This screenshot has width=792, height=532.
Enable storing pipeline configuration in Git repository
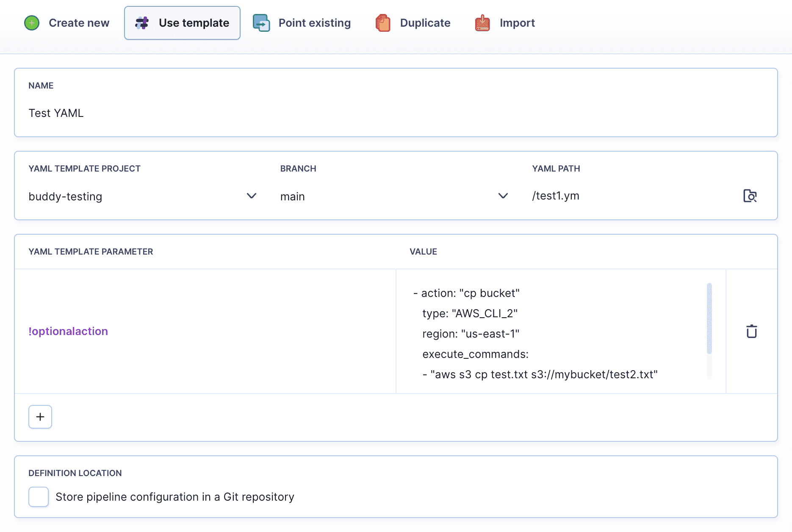[x=39, y=497]
